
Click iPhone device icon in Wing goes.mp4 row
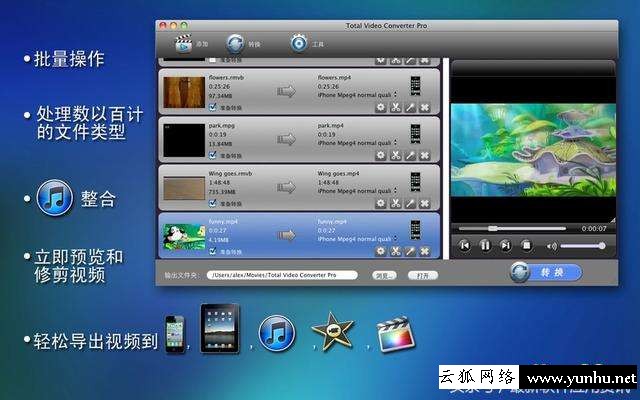[416, 182]
